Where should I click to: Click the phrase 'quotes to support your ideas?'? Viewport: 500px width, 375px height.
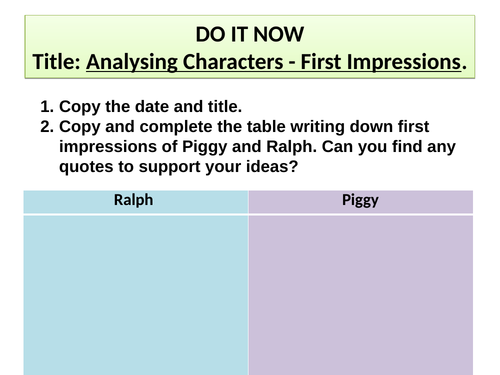pos(178,166)
